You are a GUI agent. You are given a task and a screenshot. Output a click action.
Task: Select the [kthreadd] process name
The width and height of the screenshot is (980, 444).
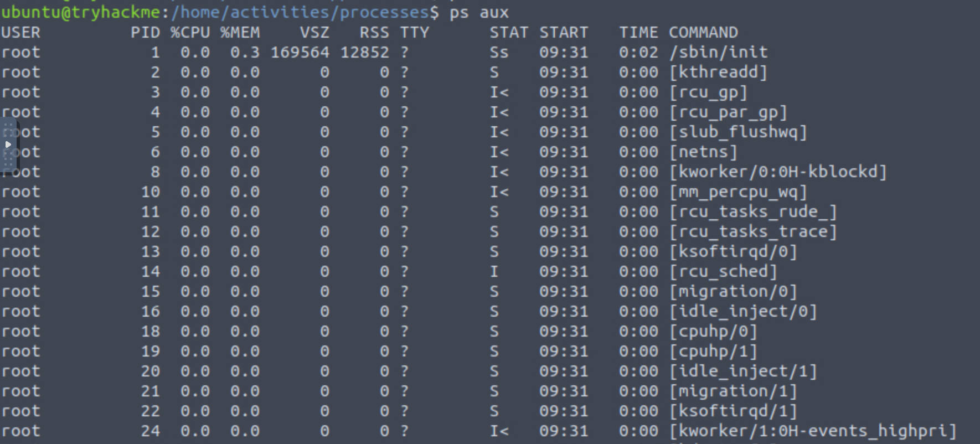pos(718,73)
